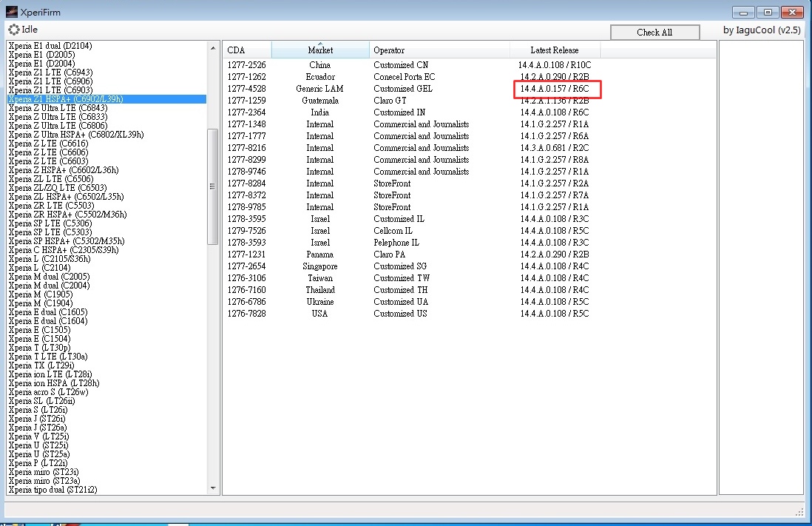Select Xperia U (ST25a)
Viewport: 812px width, 526px height.
(39, 454)
